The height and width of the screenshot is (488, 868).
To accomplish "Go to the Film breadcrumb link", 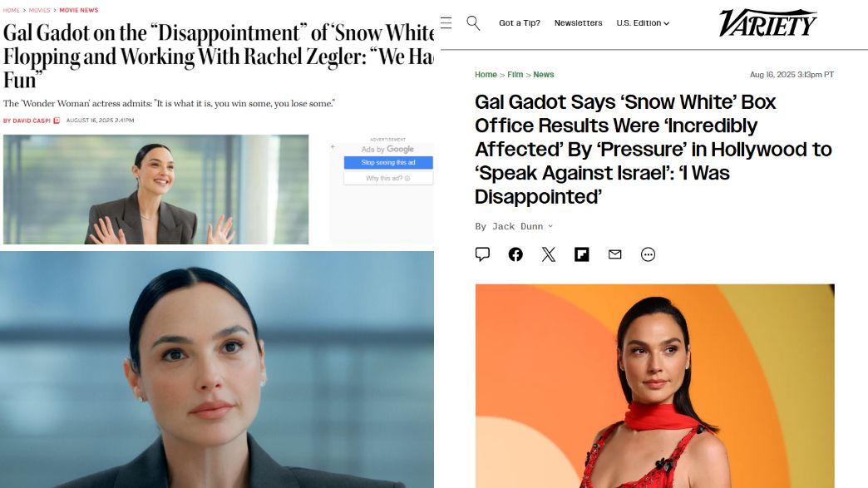I will pyautogui.click(x=515, y=75).
